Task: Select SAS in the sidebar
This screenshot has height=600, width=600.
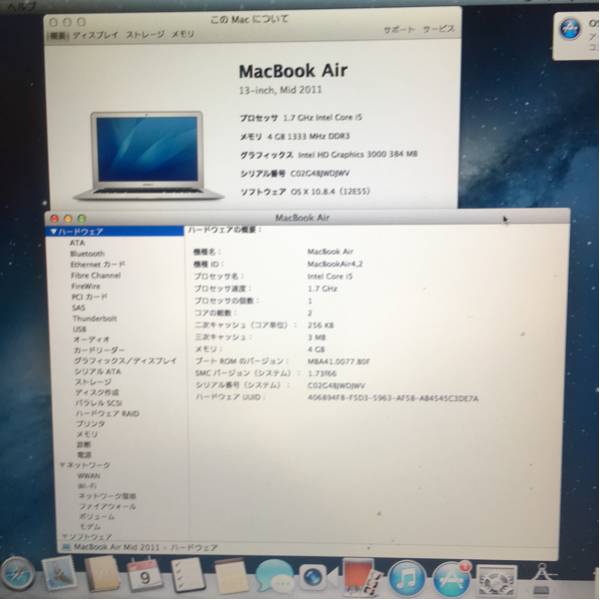Action: (78, 308)
